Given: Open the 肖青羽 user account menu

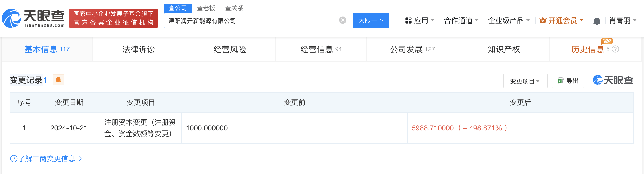Looking at the screenshot, I should [623, 20].
